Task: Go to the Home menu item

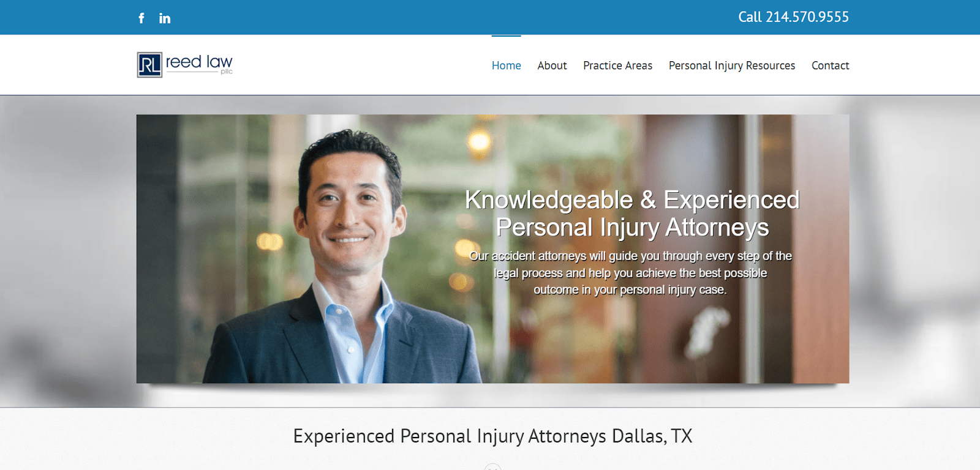Action: pos(507,65)
